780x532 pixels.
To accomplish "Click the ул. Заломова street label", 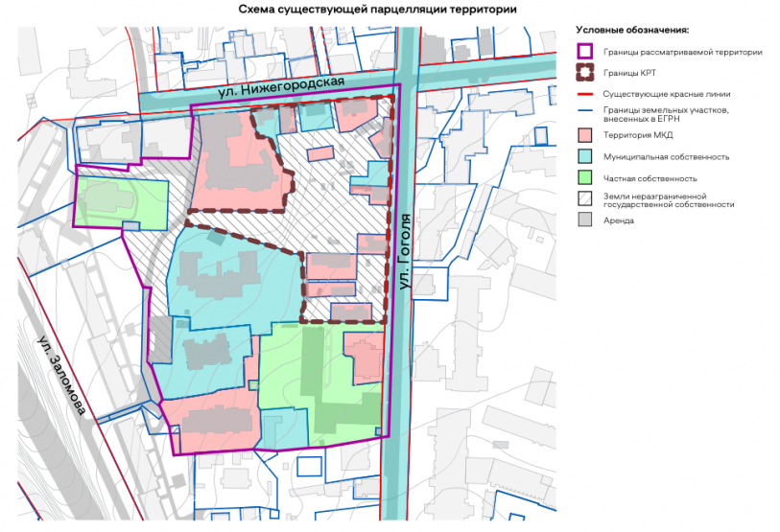I will [x=62, y=376].
